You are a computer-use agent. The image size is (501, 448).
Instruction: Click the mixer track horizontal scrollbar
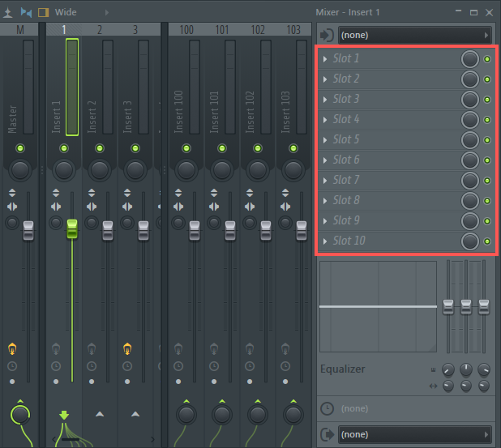[x=71, y=440]
